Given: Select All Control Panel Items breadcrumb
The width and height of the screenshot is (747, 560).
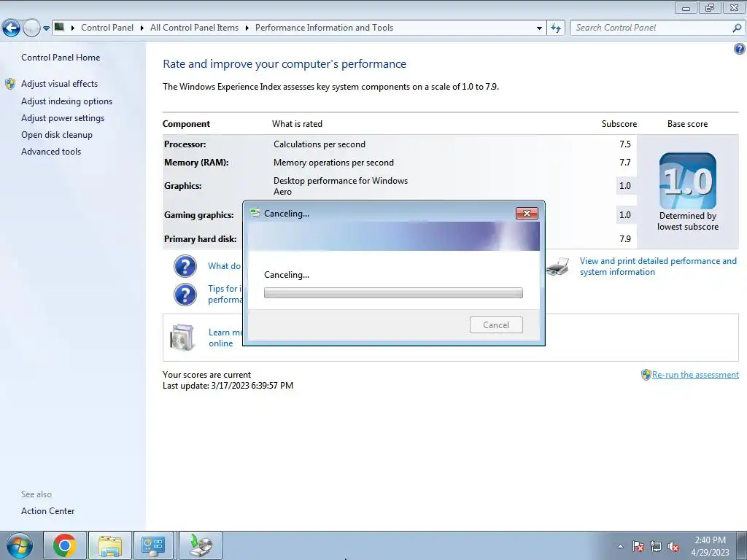Looking at the screenshot, I should (x=194, y=28).
